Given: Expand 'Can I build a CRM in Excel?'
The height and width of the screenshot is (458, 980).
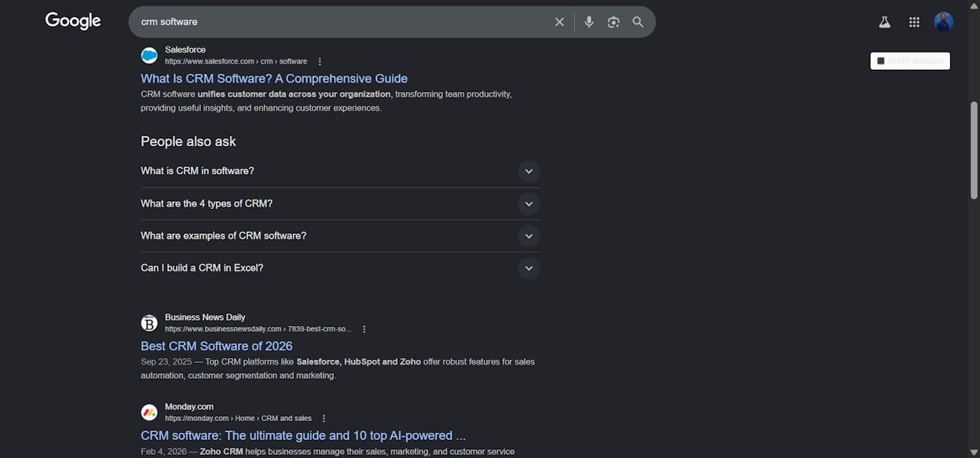Looking at the screenshot, I should pos(340,268).
